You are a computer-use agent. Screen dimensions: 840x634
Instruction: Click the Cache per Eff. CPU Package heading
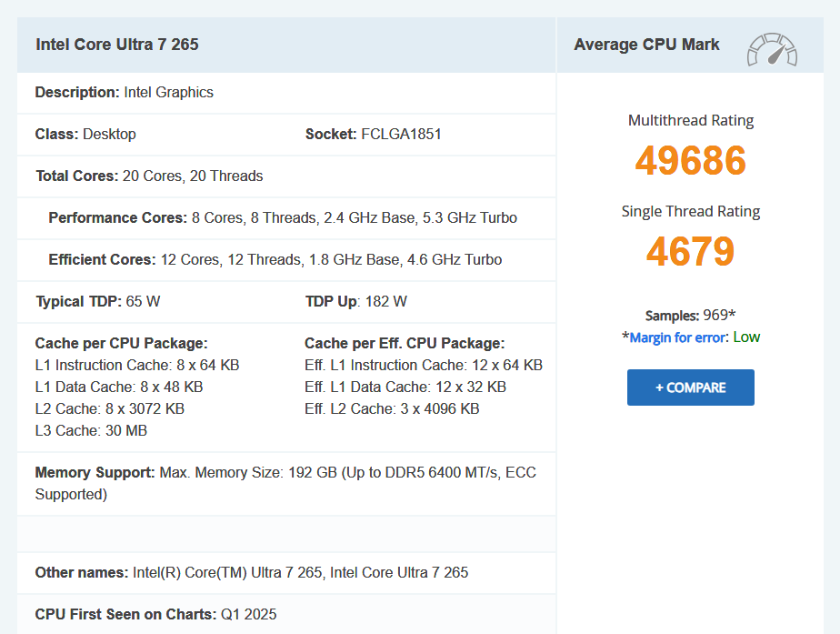(405, 344)
